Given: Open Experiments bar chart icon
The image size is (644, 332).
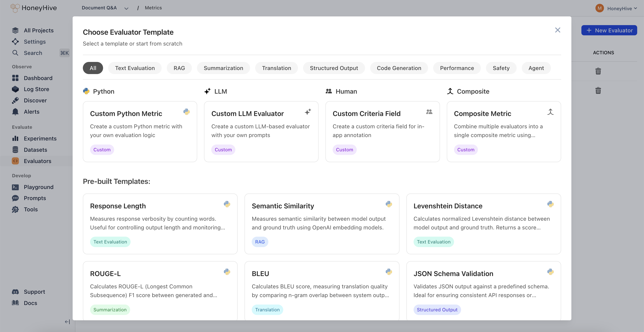Looking at the screenshot, I should [x=15, y=138].
